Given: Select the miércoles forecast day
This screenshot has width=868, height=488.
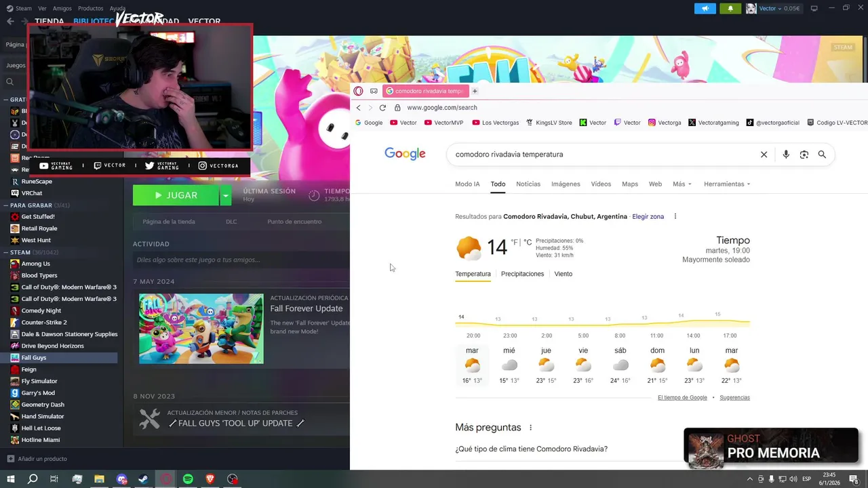Looking at the screenshot, I should [x=509, y=366].
